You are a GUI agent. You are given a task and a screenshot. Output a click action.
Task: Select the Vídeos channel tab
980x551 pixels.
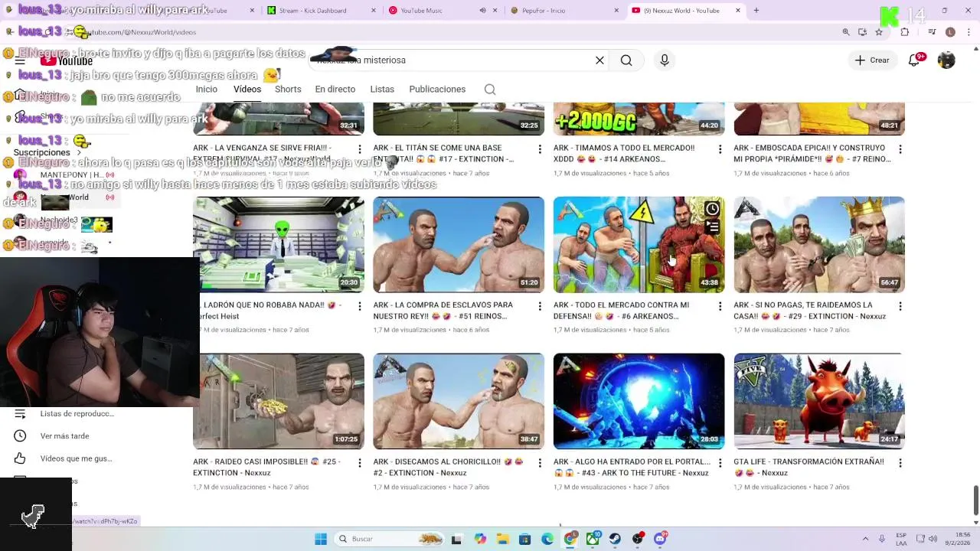[x=247, y=90]
